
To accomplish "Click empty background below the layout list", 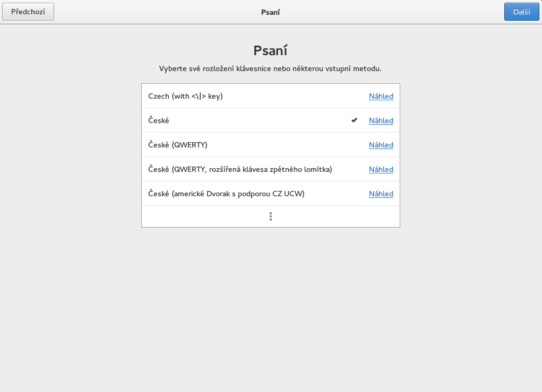I will (x=270, y=308).
